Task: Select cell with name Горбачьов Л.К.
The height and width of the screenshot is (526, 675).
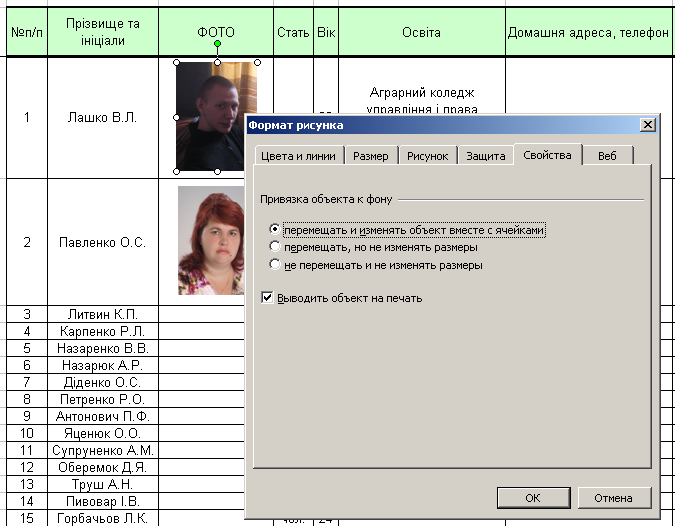Action: pyautogui.click(x=103, y=518)
